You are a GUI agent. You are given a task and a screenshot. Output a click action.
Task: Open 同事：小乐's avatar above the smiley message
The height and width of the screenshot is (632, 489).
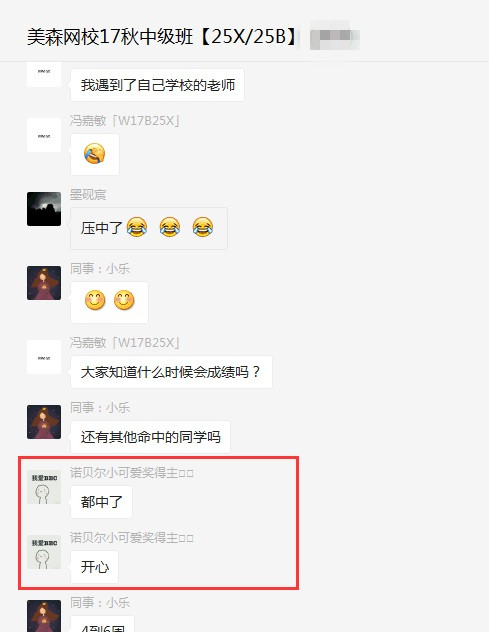(44, 283)
